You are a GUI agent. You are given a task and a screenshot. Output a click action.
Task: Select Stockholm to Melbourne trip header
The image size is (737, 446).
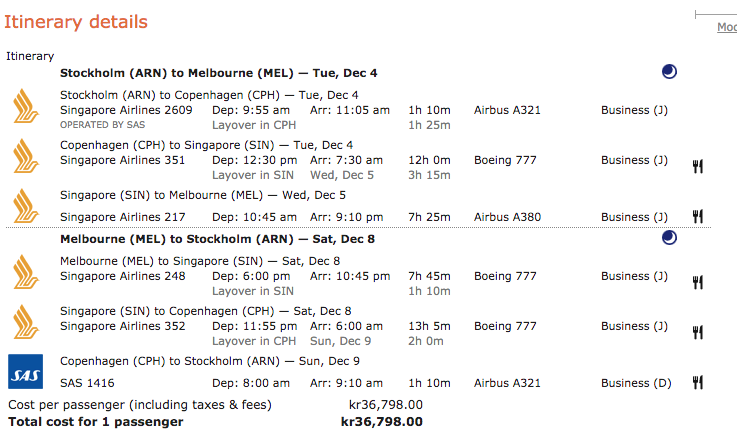point(219,73)
